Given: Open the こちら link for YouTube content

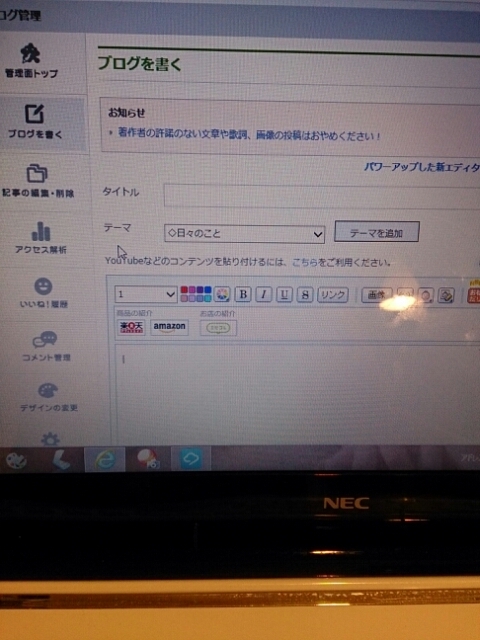Looking at the screenshot, I should click(305, 262).
